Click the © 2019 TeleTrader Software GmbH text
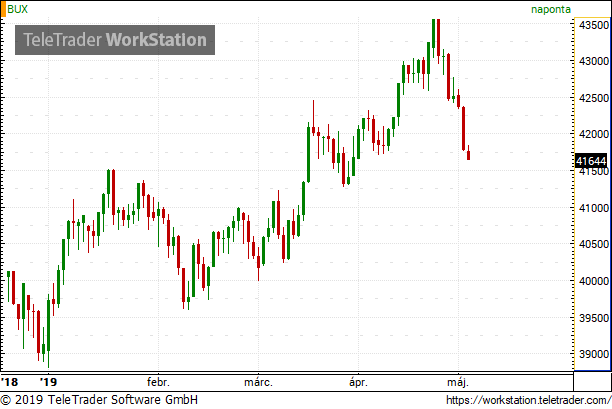 click(99, 400)
